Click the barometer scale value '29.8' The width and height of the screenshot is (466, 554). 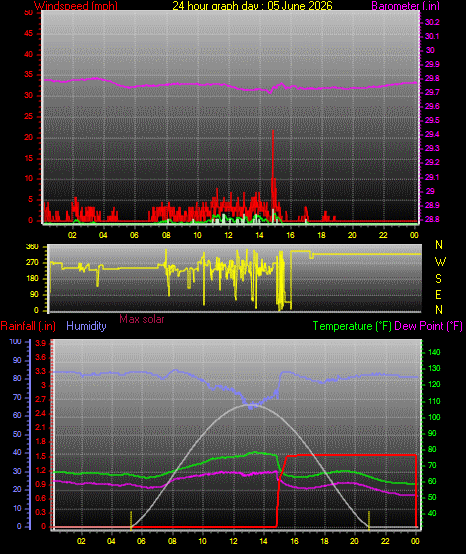pyautogui.click(x=432, y=78)
